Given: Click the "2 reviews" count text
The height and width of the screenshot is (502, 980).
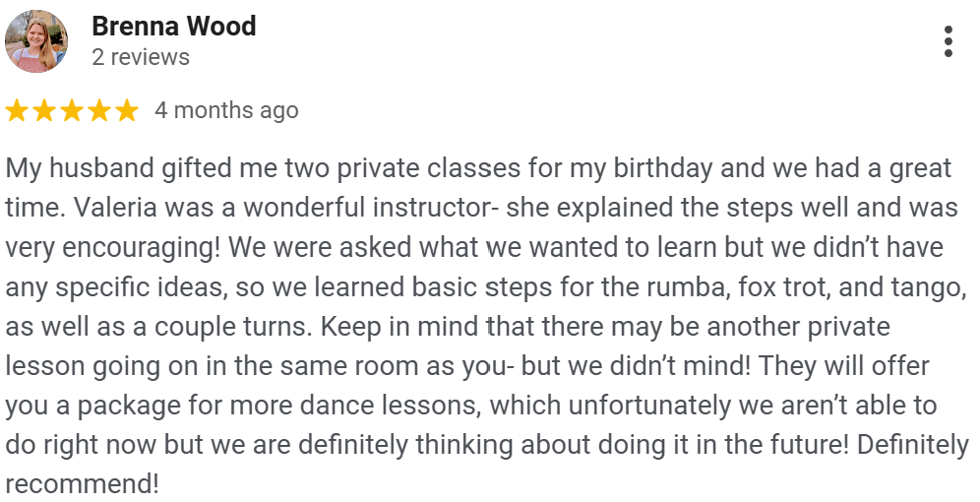Looking at the screenshot, I should coord(140,57).
